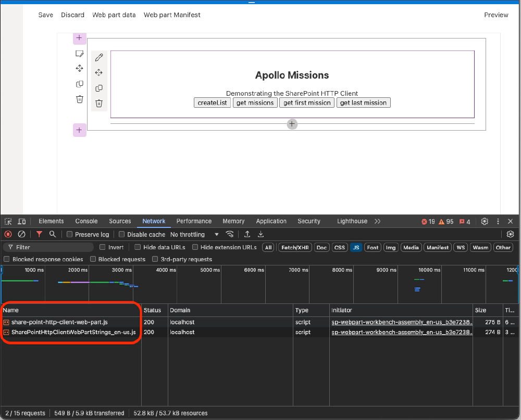Click the warning count badge showing 95
Screen dimensions: 521x420
[446, 222]
